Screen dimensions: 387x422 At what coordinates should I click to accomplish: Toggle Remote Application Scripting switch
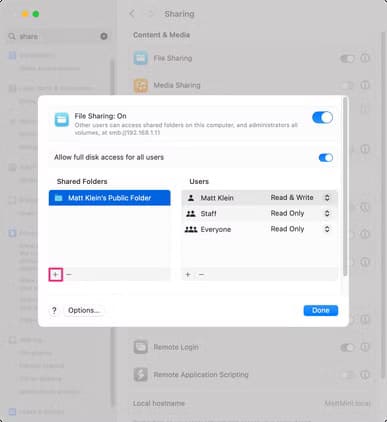coord(347,375)
